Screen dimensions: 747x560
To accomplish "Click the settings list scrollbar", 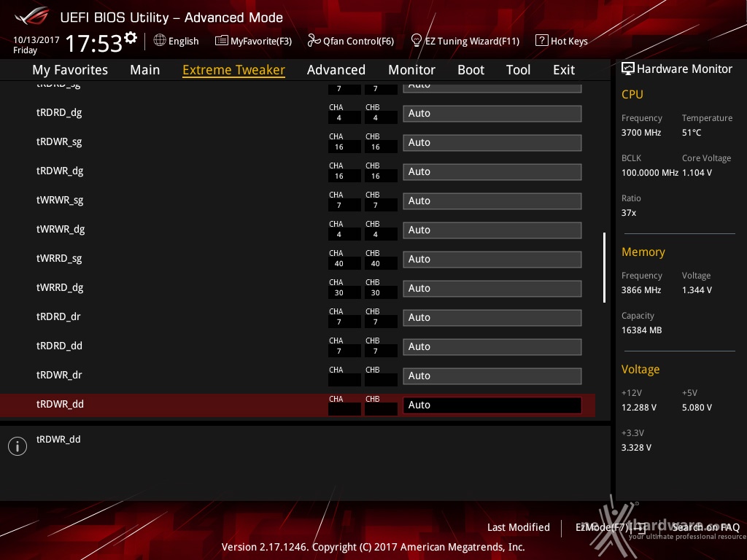I will click(x=604, y=267).
